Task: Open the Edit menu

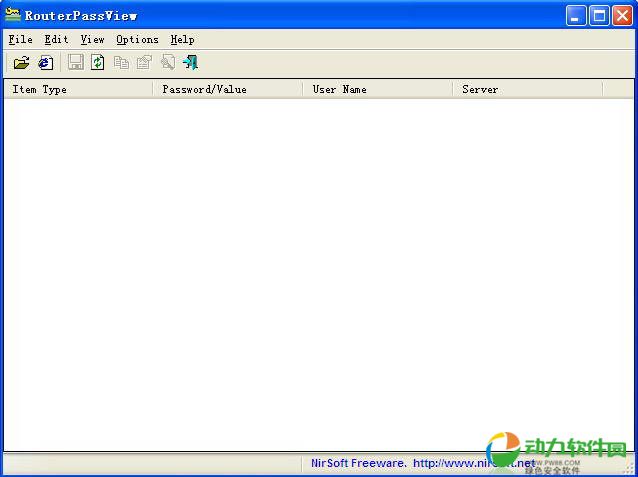Action: click(x=56, y=39)
